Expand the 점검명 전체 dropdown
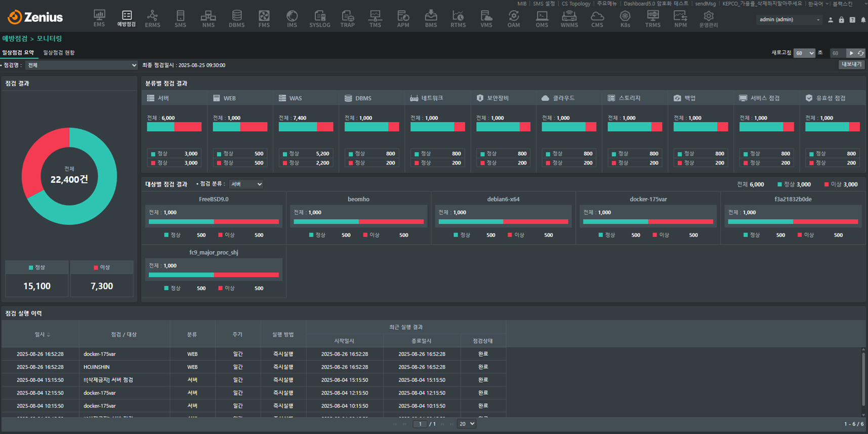Image resolution: width=868 pixels, height=434 pixels. click(81, 65)
